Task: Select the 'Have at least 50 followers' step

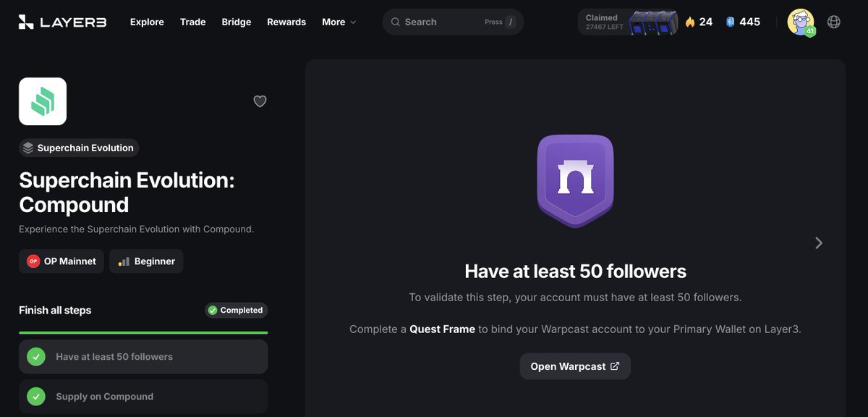Action: 143,356
